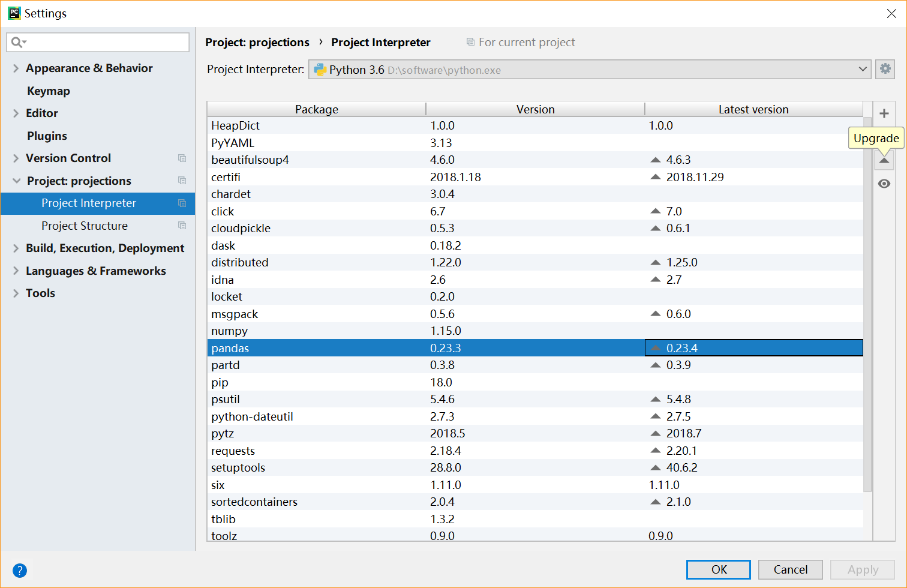
Task: Expand Build, Execution, Deployment section
Action: click(x=16, y=248)
